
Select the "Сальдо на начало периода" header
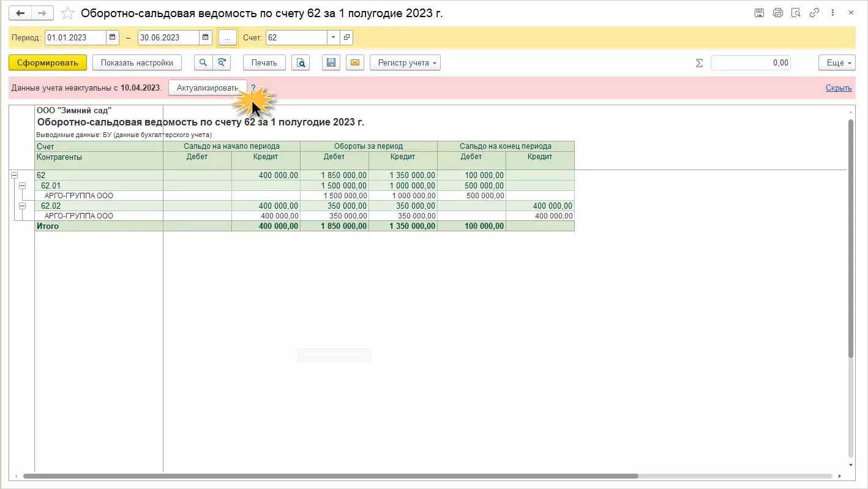coord(231,146)
